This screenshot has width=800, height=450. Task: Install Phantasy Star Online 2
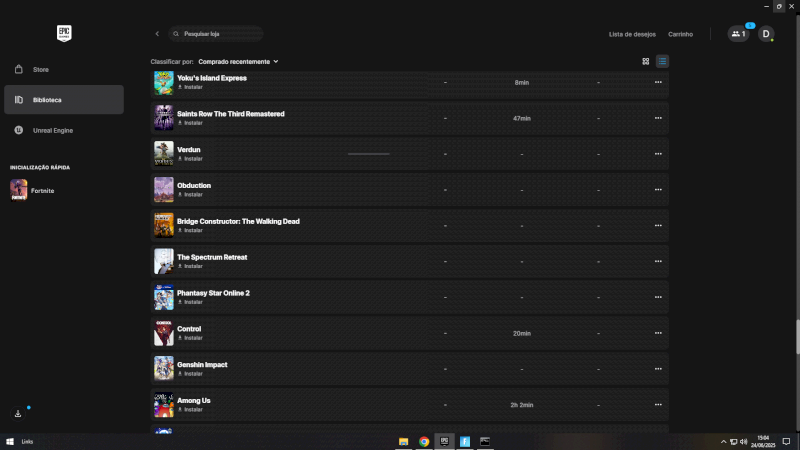[190, 302]
